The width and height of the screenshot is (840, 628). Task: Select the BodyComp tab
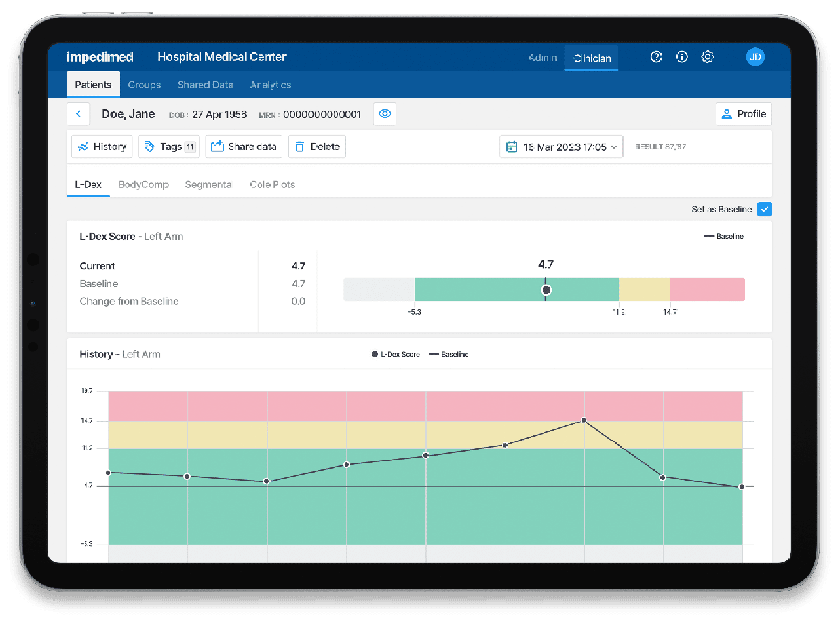[143, 184]
